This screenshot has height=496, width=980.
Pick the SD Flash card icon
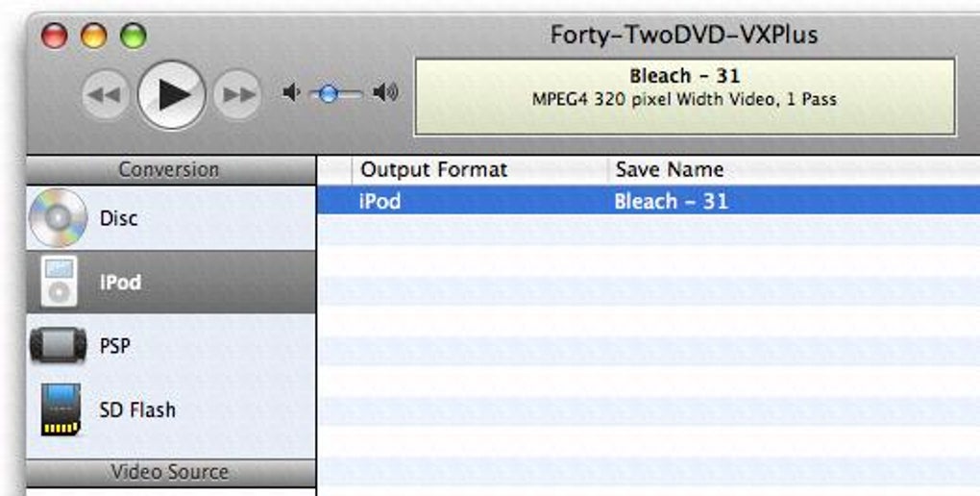(x=58, y=409)
